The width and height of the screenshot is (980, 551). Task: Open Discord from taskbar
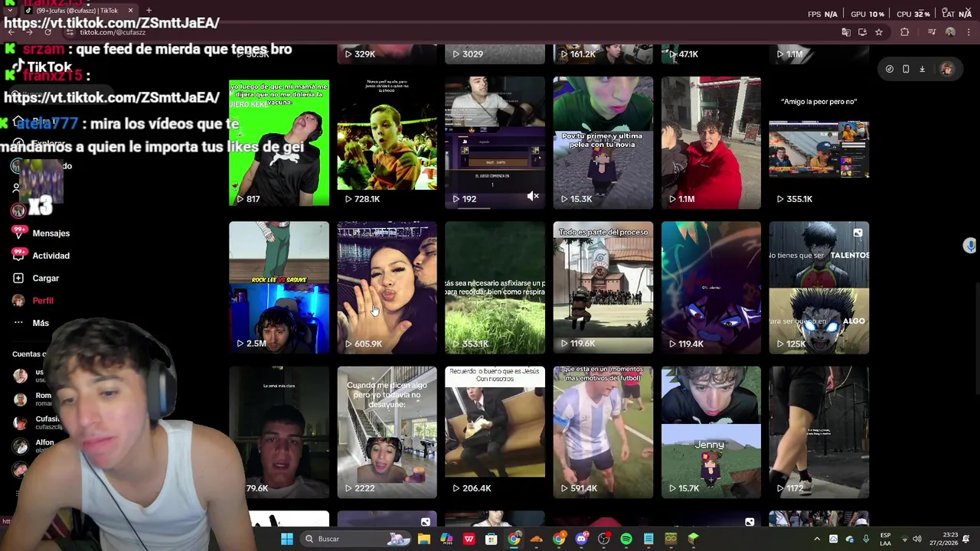[x=581, y=539]
